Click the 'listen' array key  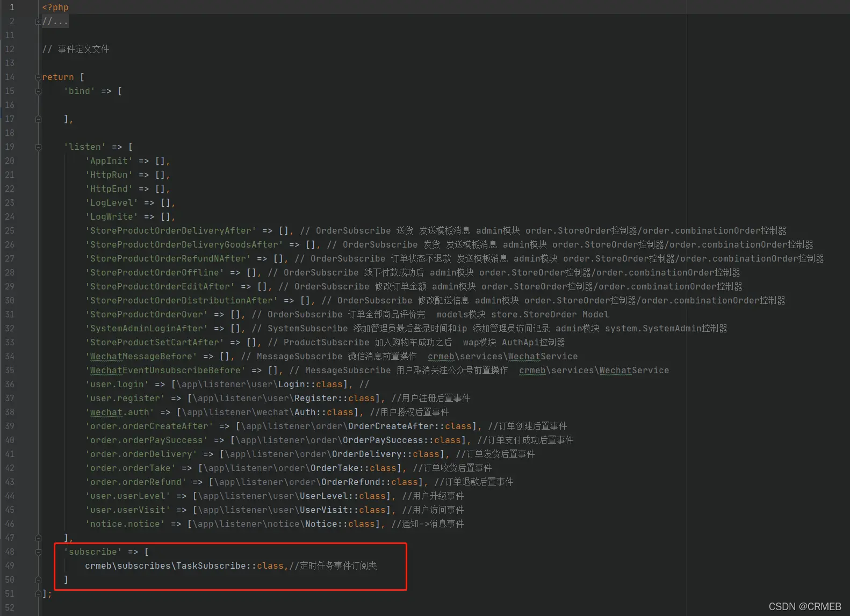tap(85, 147)
